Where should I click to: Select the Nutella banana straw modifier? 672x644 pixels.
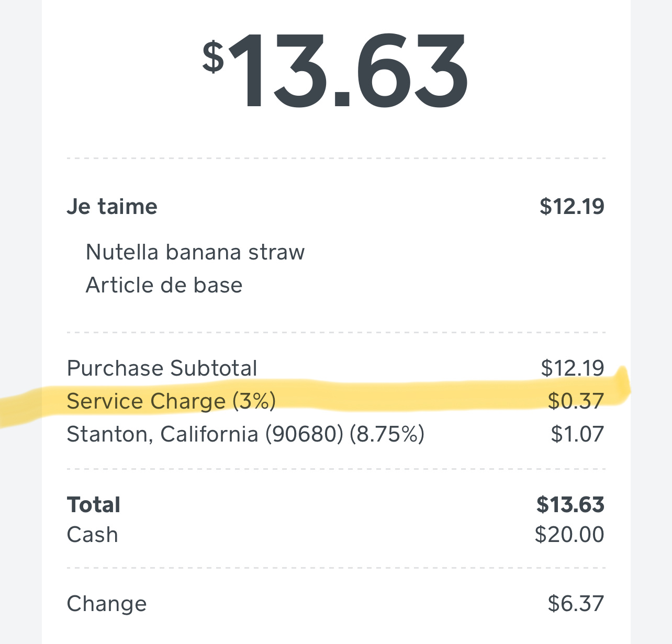(195, 252)
